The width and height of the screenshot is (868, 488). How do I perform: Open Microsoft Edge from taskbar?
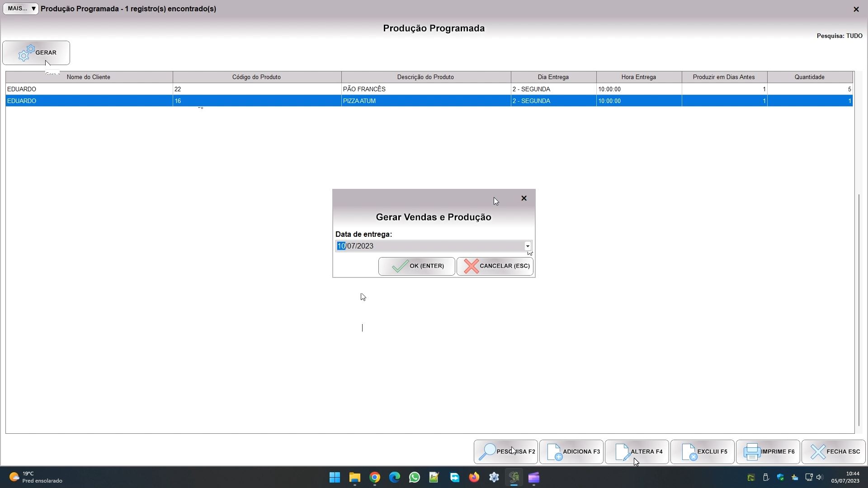pyautogui.click(x=394, y=478)
